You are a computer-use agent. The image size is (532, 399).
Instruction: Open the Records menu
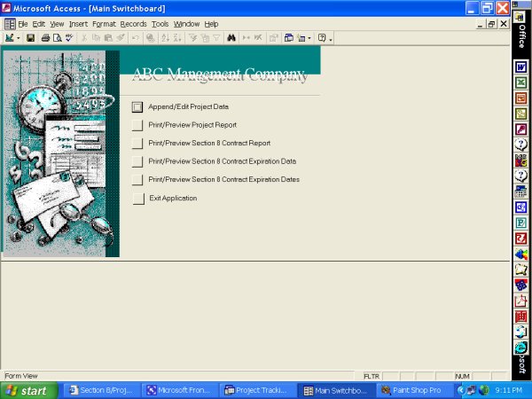pos(132,24)
